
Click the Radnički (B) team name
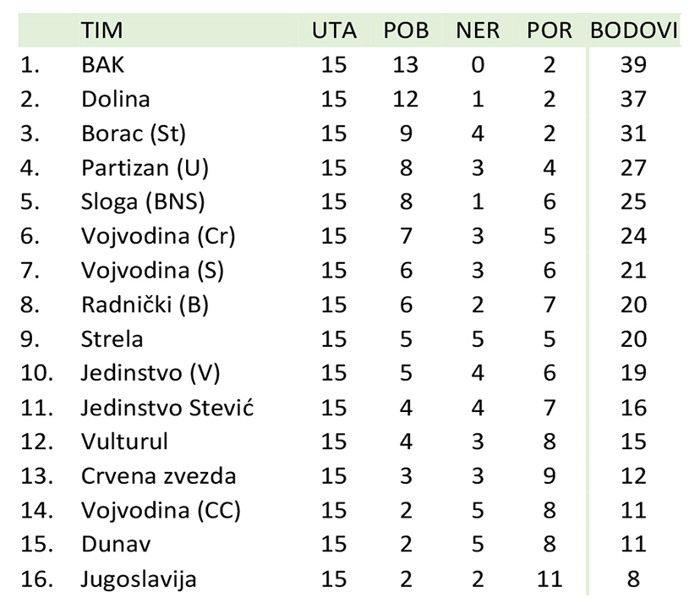145,305
